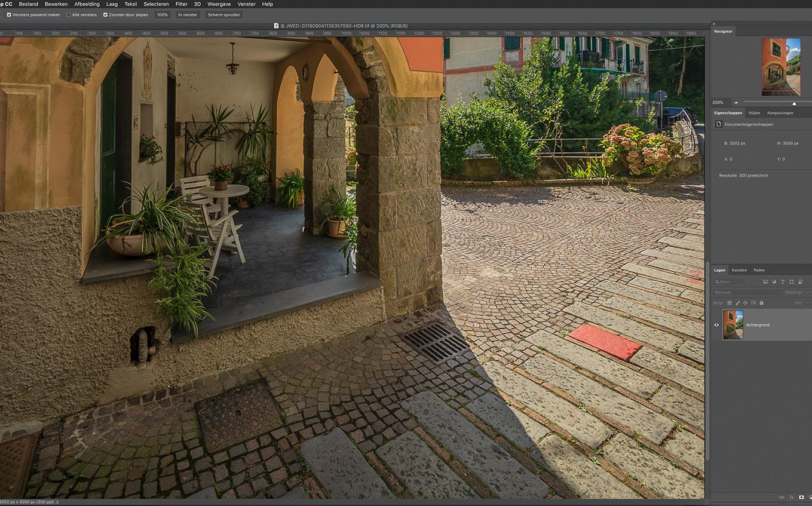The height and width of the screenshot is (506, 812).
Task: Click the fx layer style icon
Action: click(x=791, y=497)
